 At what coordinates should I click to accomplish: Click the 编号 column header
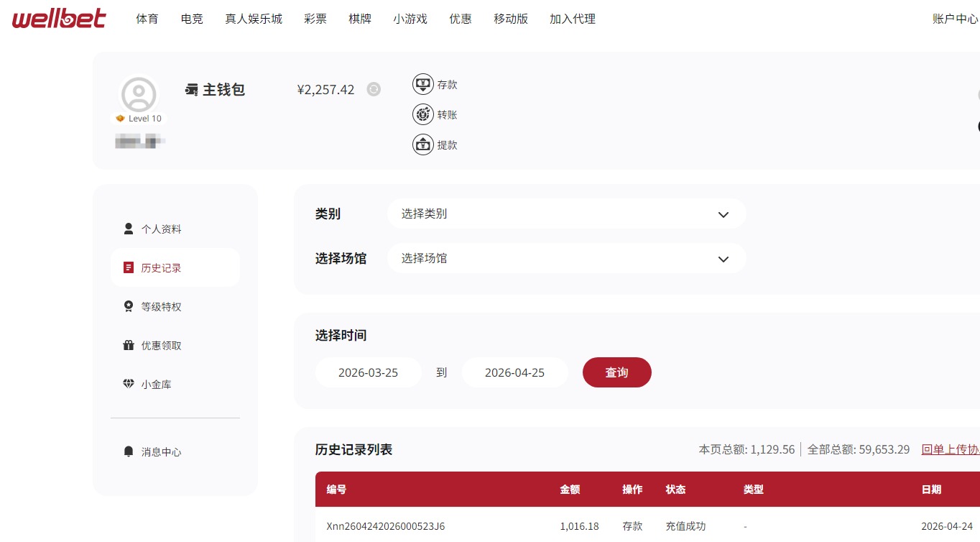336,490
